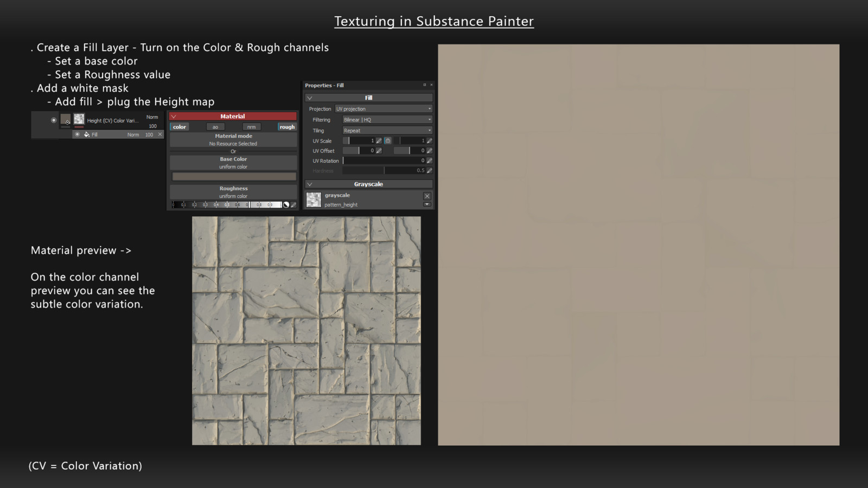Remove the Fill effect with the X

coord(160,134)
